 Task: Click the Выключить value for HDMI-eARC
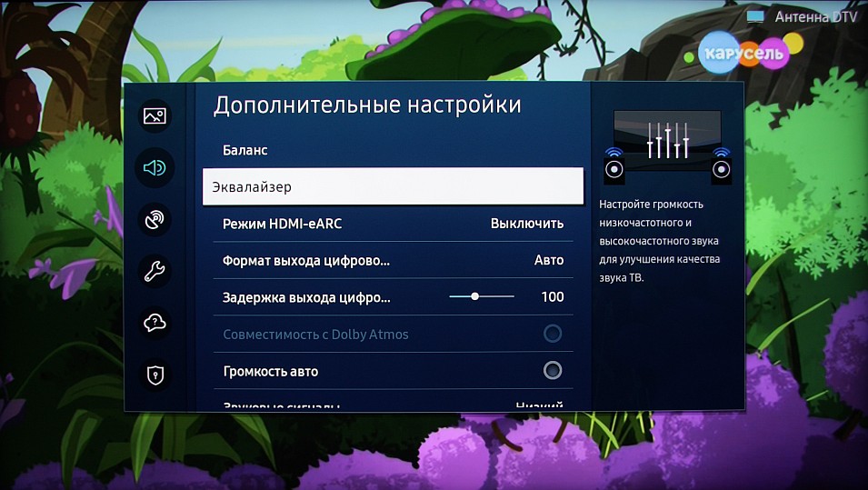[x=527, y=224]
